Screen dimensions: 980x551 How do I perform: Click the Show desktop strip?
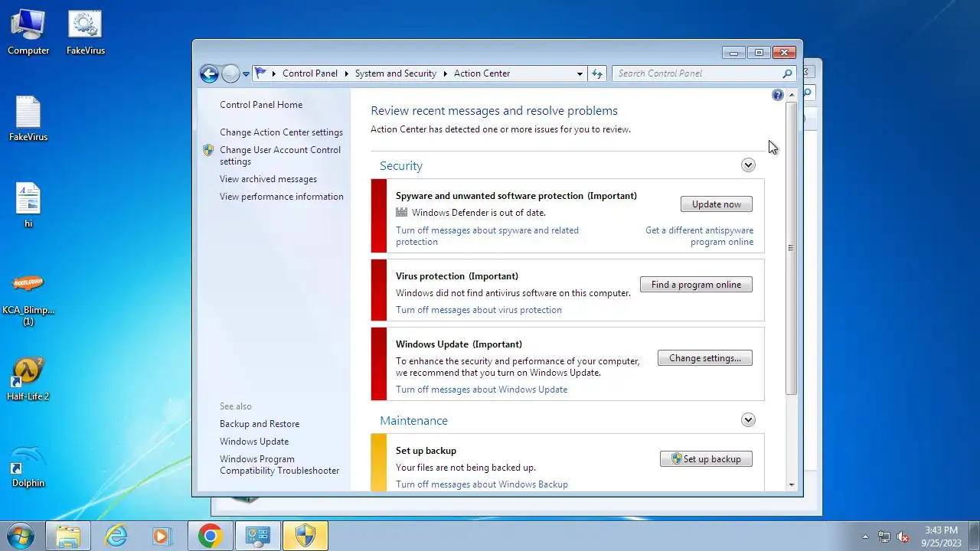tap(974, 536)
